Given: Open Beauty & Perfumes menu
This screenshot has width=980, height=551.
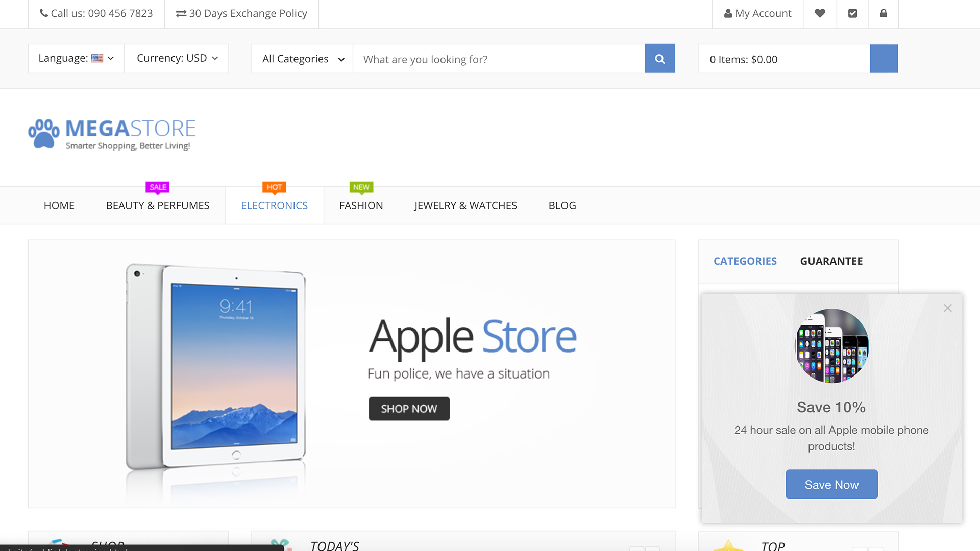Looking at the screenshot, I should click(x=158, y=206).
